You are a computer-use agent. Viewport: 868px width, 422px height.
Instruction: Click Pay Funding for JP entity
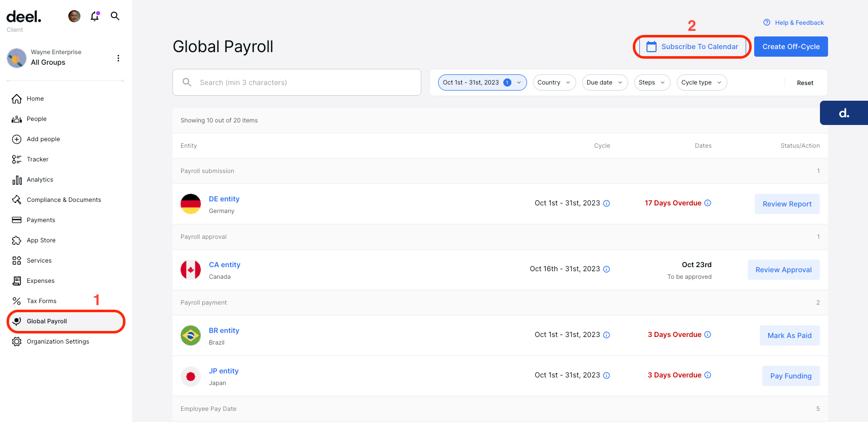click(x=791, y=376)
